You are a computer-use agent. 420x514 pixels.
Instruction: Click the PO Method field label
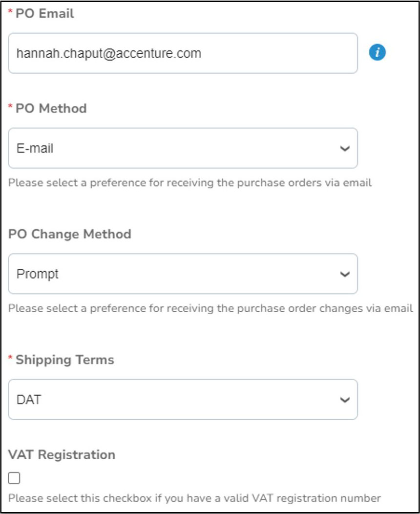[51, 108]
